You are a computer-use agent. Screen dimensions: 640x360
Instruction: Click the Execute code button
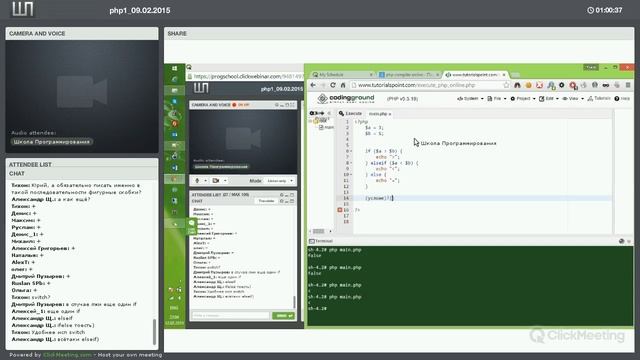(x=350, y=113)
